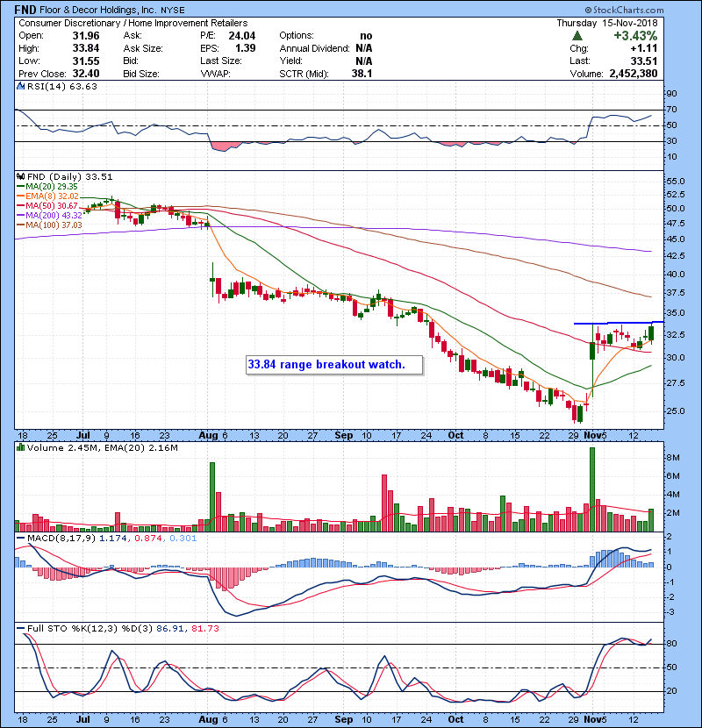Click the FND (Daily) 33.51 chart title
Viewport: 702px width, 728px height.
(69, 177)
